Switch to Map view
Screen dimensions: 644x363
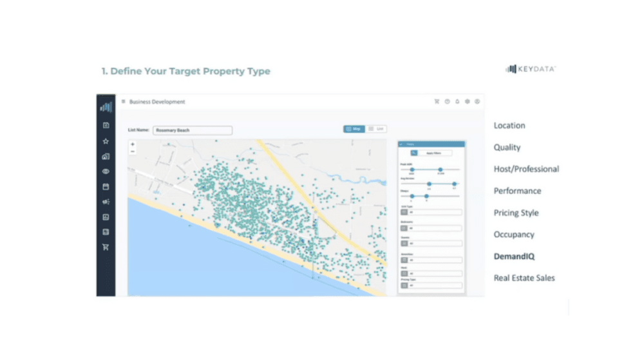(x=354, y=129)
